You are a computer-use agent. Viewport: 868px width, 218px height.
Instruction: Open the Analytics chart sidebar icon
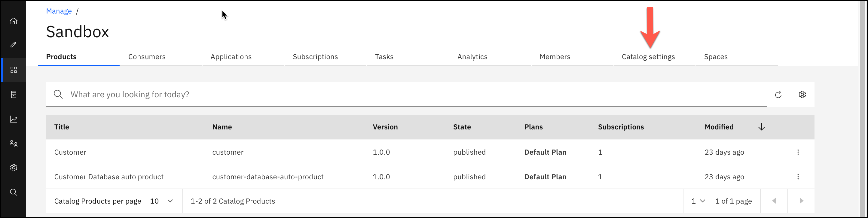14,119
